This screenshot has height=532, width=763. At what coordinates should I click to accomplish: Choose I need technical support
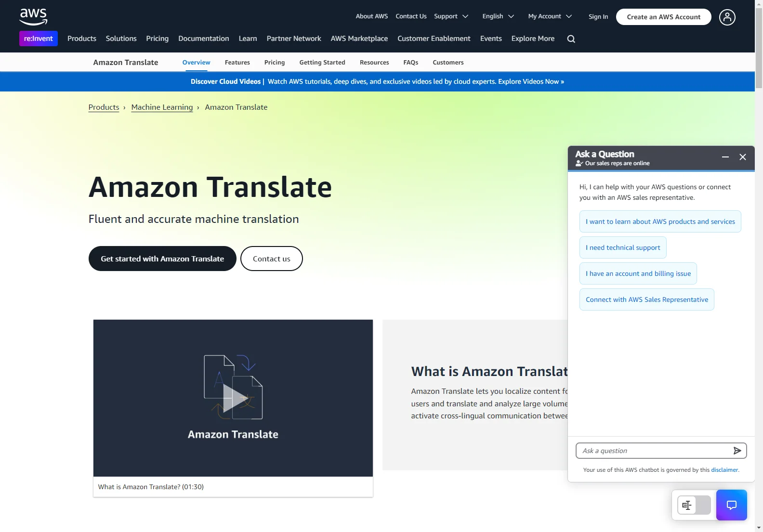pyautogui.click(x=623, y=247)
